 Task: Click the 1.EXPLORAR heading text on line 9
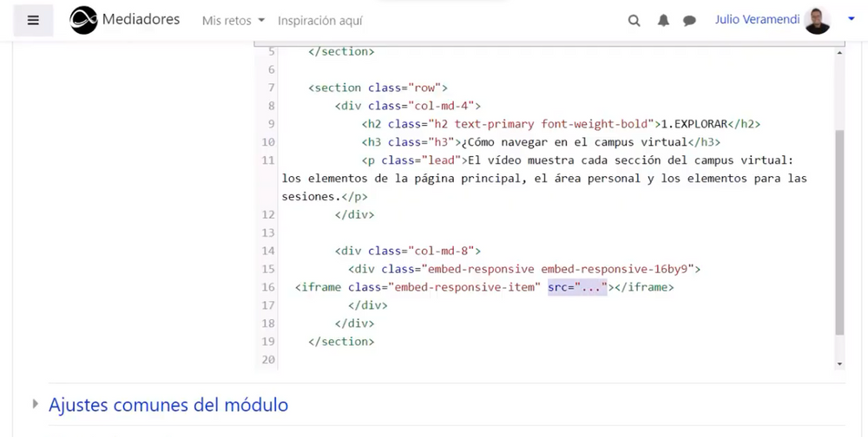pos(694,124)
